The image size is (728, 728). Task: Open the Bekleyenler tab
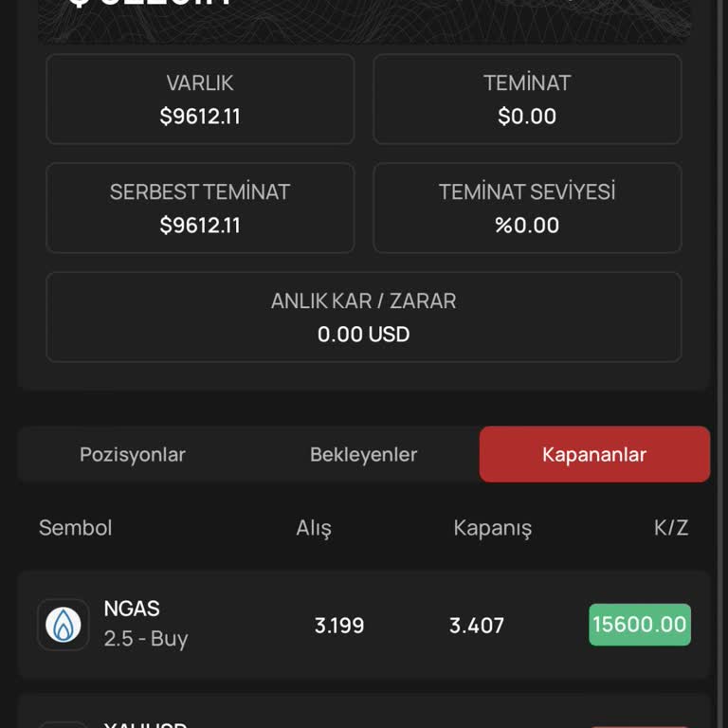pos(363,454)
